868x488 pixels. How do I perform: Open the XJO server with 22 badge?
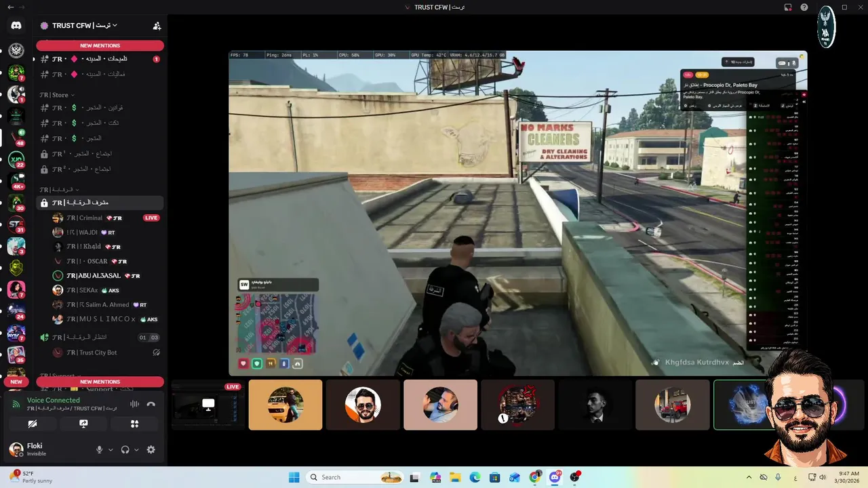pos(16,160)
